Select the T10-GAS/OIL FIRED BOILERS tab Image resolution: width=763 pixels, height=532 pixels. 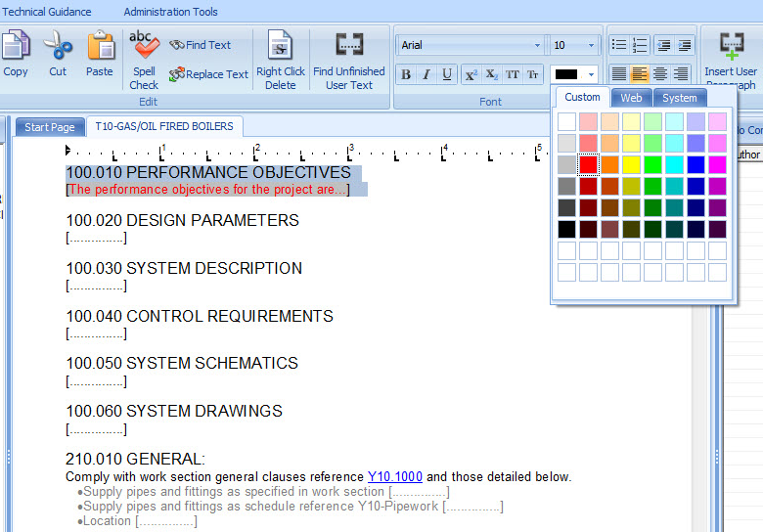click(x=164, y=126)
